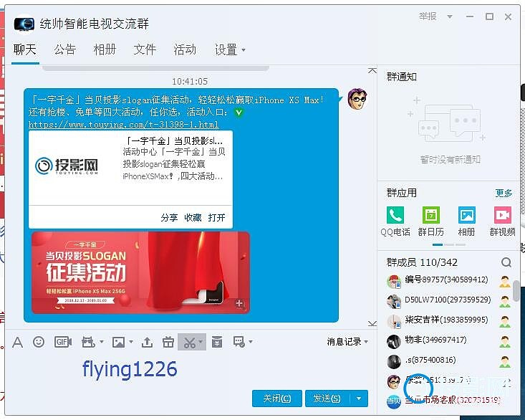Switch to 文件 tab
Screen dimensions: 525x420
click(x=145, y=49)
